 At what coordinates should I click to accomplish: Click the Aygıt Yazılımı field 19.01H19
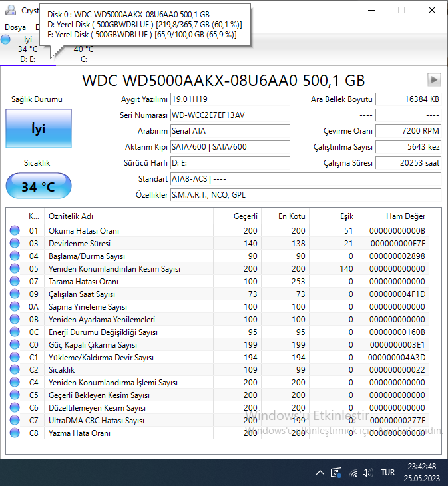click(x=230, y=99)
